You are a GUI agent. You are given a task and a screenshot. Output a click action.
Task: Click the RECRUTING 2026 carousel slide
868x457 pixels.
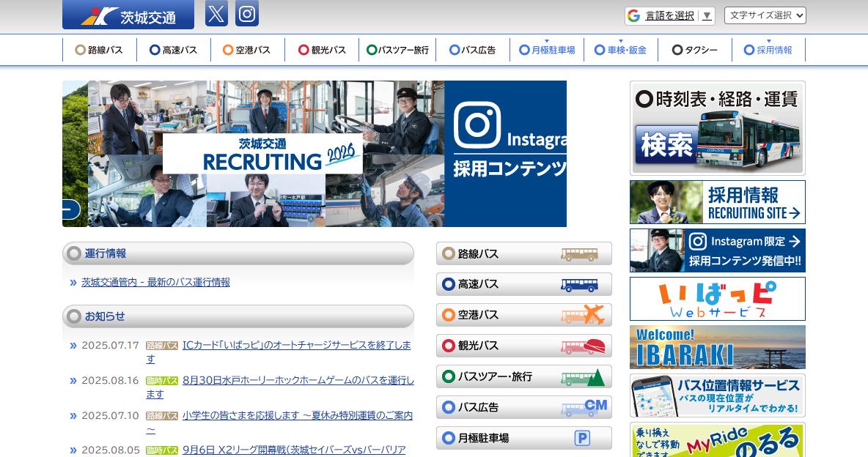click(x=265, y=154)
